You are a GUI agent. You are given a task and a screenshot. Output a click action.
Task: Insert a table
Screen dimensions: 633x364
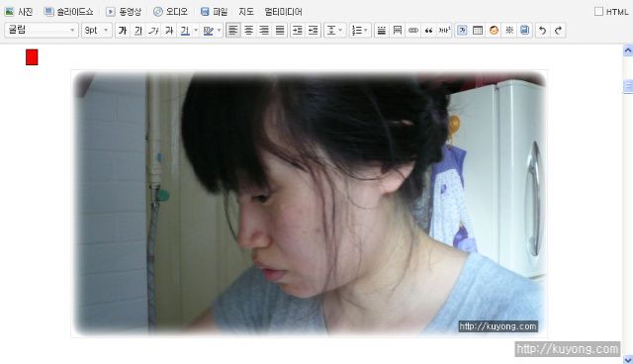pyautogui.click(x=478, y=31)
